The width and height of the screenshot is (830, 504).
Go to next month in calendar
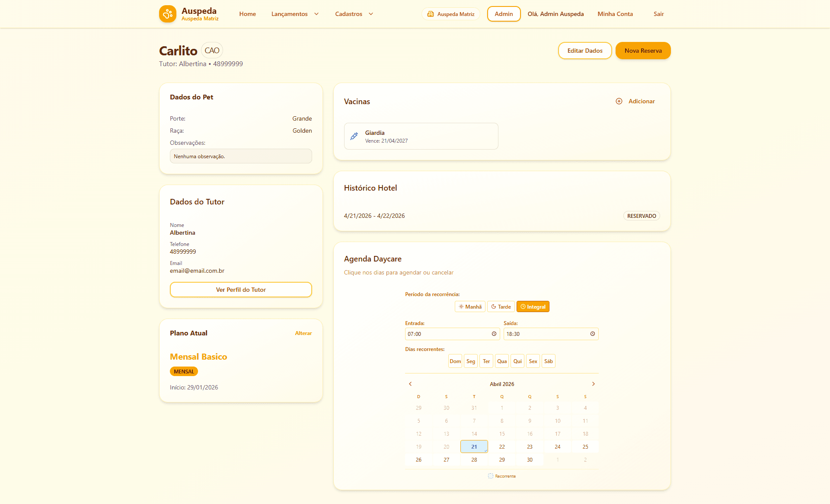coord(594,384)
